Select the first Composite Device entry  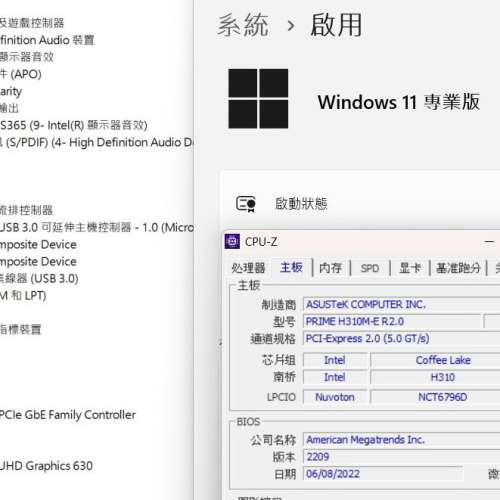tap(38, 244)
